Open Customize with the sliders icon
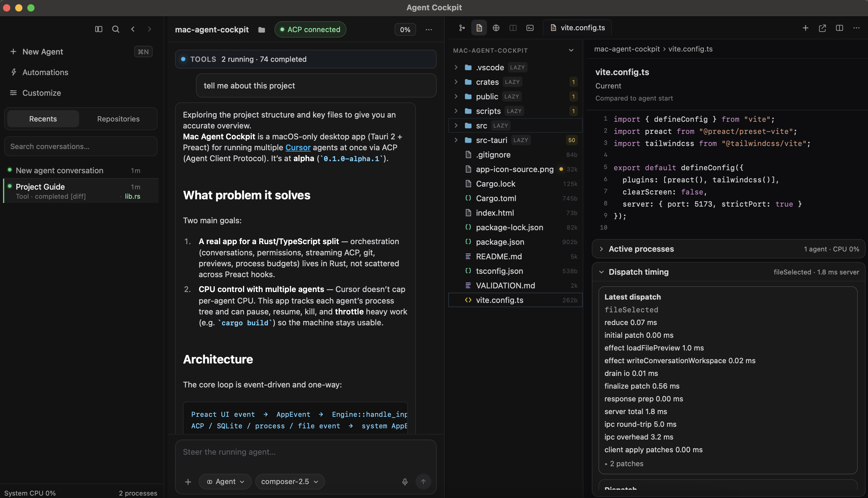 tap(13, 93)
